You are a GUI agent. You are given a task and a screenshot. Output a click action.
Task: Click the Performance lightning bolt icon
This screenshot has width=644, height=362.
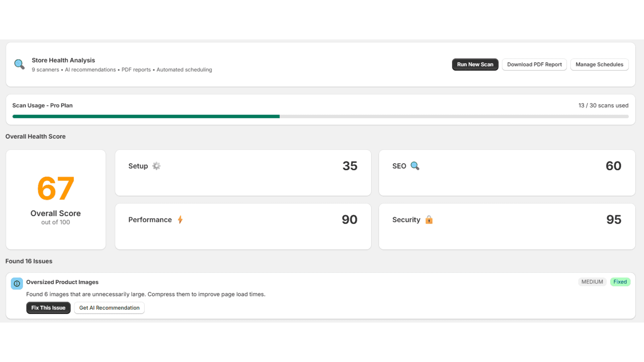[180, 220]
